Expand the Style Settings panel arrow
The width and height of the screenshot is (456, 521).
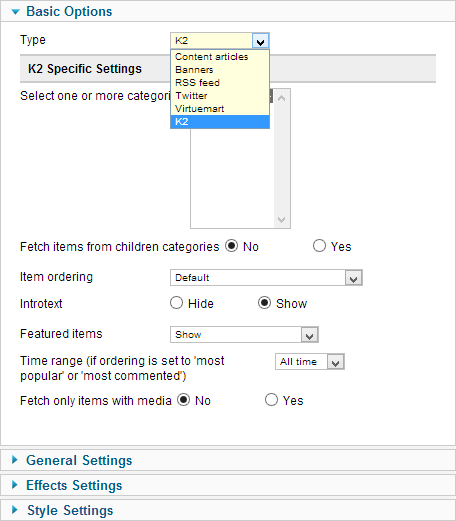coord(15,510)
